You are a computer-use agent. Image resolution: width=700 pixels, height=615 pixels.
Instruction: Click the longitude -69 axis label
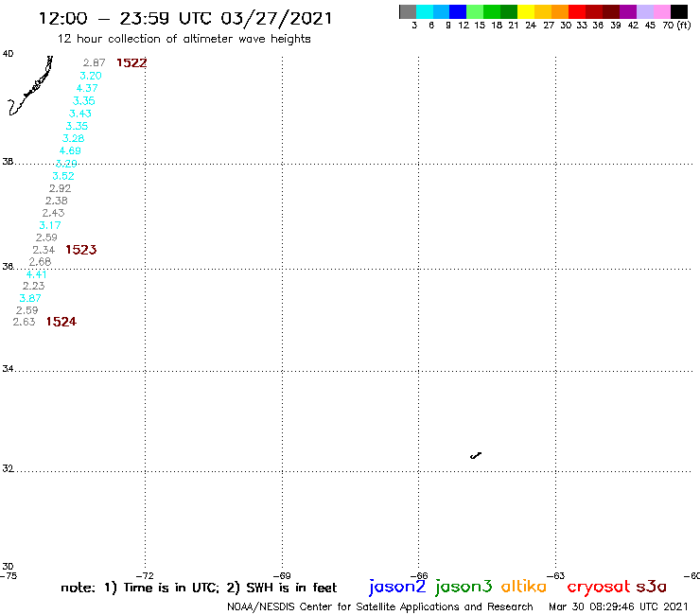pos(282,575)
